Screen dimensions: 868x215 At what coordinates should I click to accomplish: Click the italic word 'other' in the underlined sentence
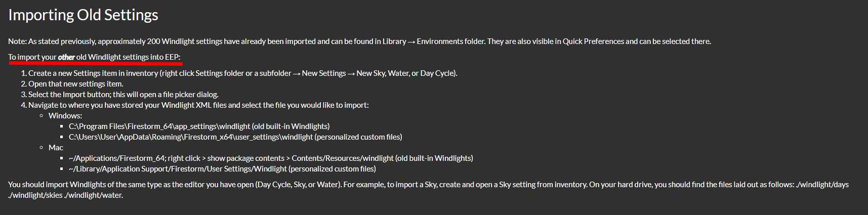click(x=66, y=57)
